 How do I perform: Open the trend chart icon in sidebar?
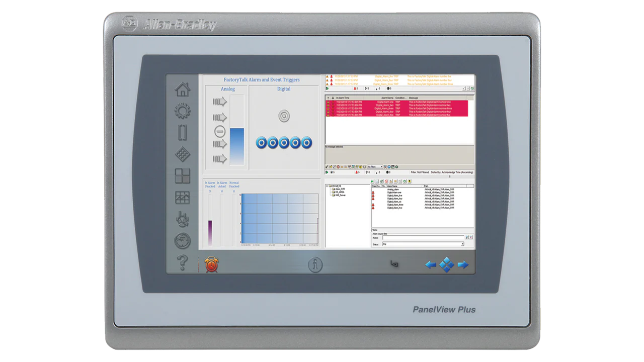pos(182,198)
